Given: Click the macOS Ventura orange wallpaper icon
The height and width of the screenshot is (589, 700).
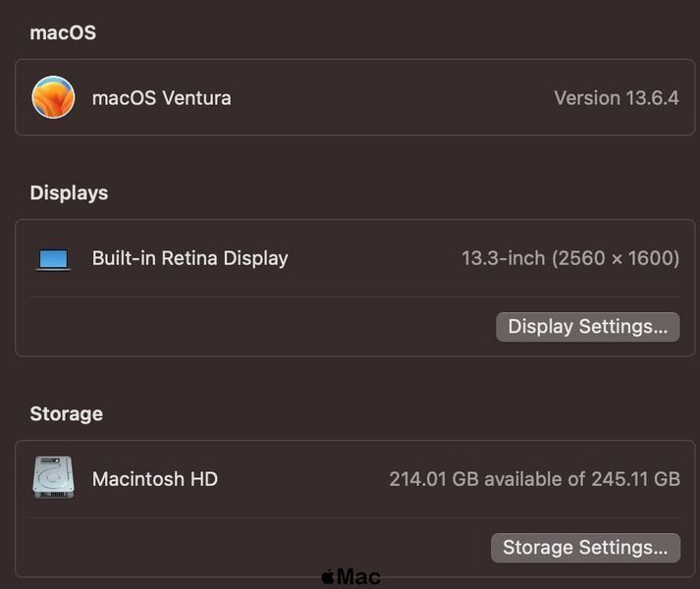Looking at the screenshot, I should pos(53,97).
